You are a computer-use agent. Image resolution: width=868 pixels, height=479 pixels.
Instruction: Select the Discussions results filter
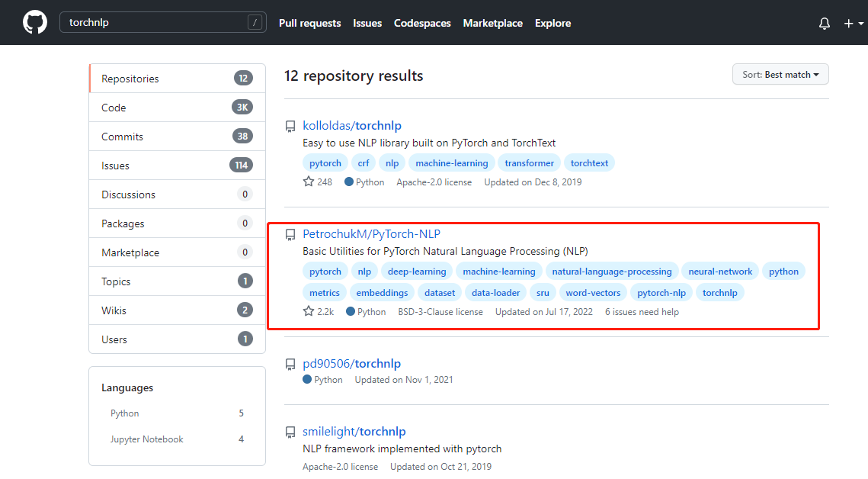point(177,194)
